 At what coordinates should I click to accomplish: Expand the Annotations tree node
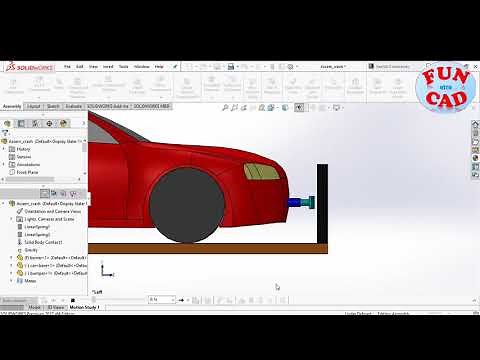[x=4, y=164]
